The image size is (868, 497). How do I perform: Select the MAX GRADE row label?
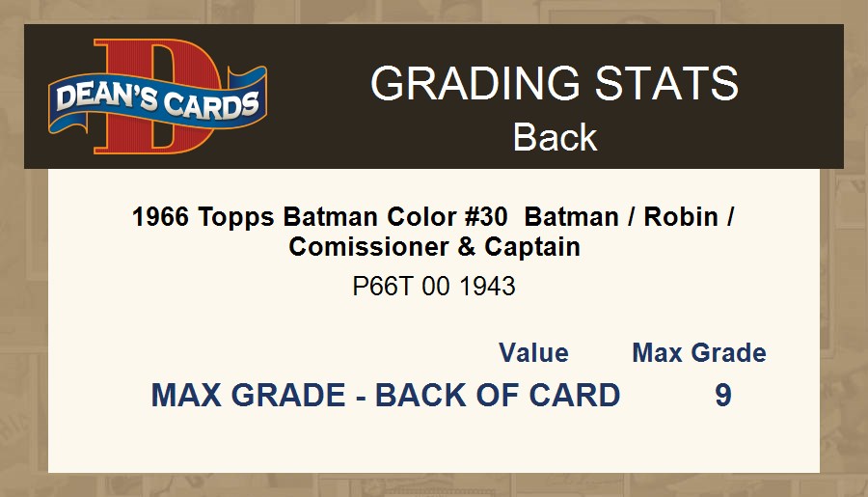pos(248,396)
